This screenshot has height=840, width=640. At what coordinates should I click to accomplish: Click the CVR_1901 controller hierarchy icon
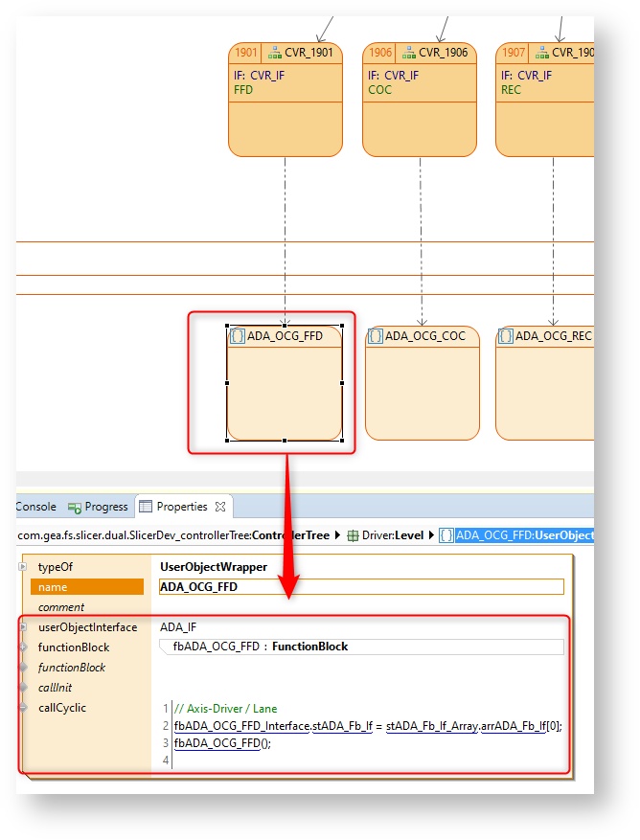point(274,53)
